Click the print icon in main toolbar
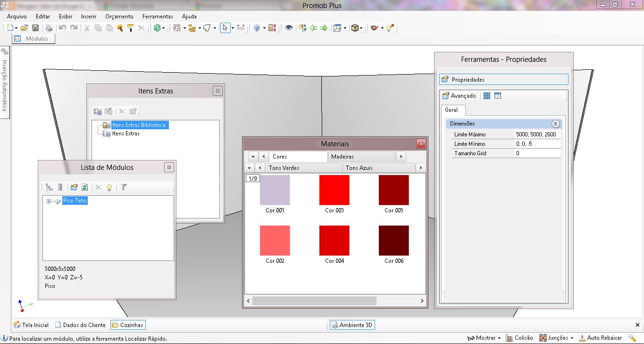 coord(49,28)
